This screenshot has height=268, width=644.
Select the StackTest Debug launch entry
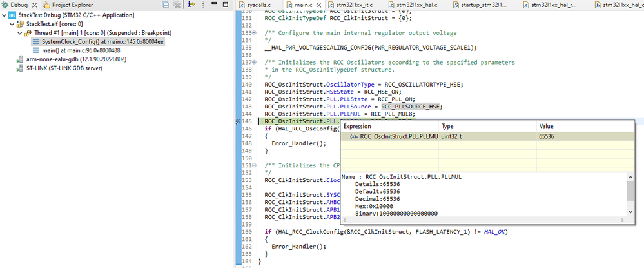coord(77,15)
